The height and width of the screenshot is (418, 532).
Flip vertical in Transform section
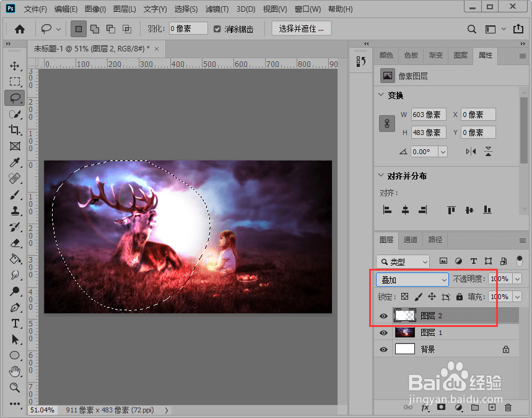pos(488,151)
